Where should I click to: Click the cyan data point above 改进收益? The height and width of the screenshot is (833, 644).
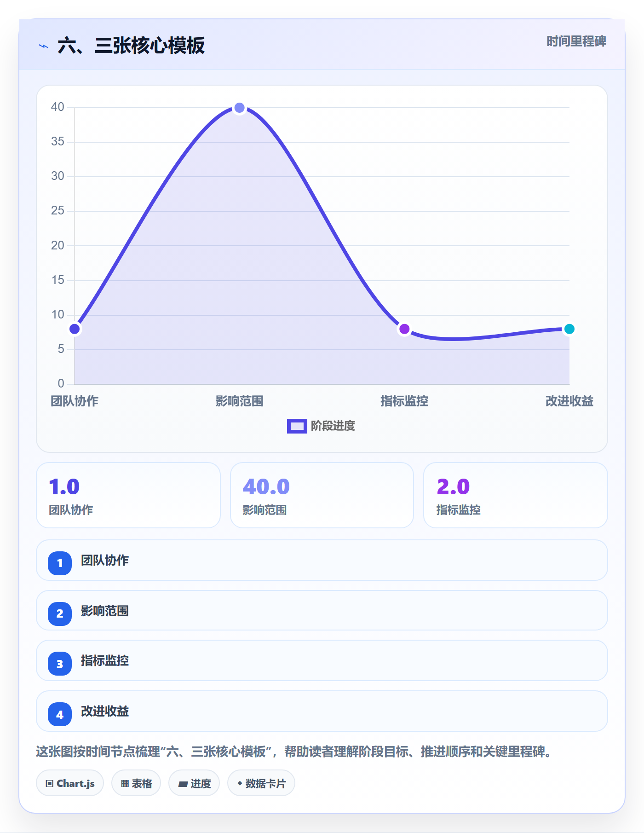(x=569, y=329)
